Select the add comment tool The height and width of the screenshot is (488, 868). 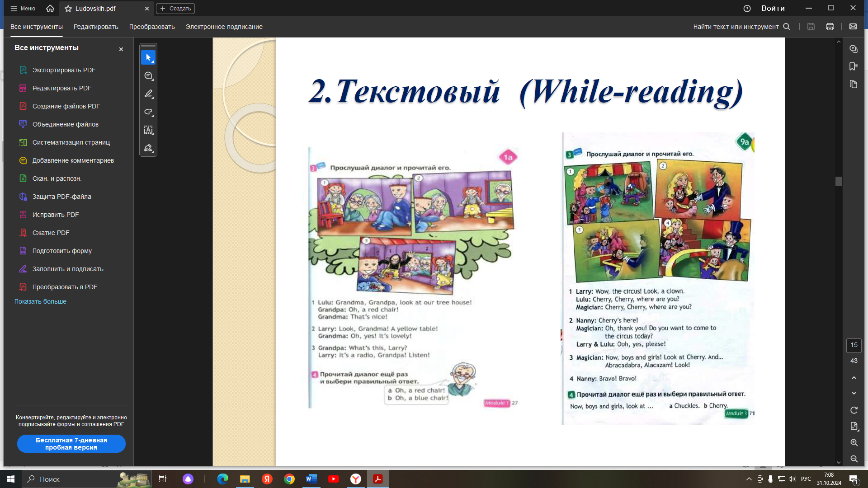tap(148, 76)
